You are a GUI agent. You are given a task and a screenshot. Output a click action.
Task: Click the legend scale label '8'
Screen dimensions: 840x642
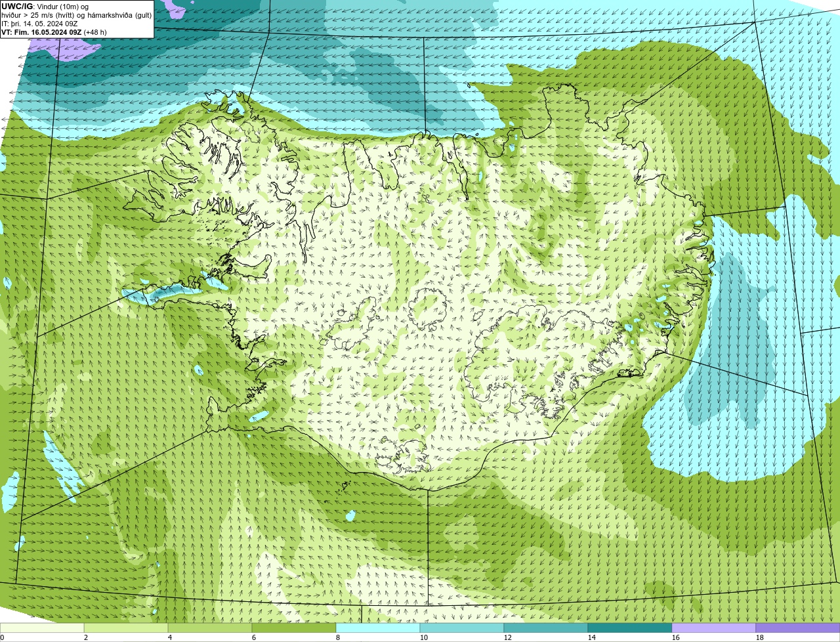tap(338, 637)
